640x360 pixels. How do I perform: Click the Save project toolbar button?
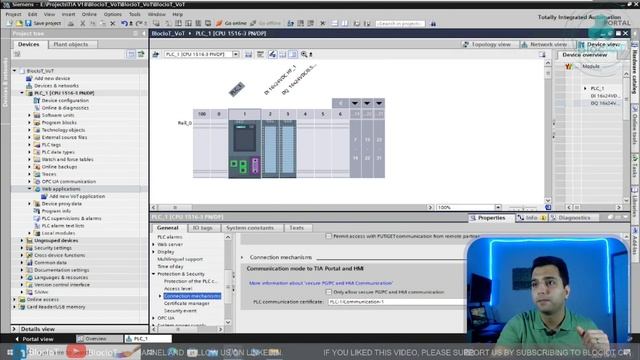pyautogui.click(x=43, y=23)
